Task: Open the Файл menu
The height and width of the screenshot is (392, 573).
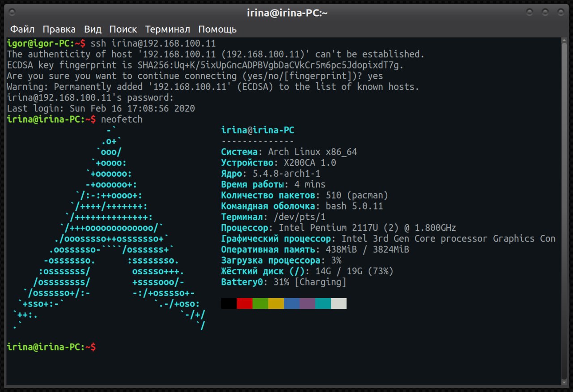Action: (x=22, y=30)
